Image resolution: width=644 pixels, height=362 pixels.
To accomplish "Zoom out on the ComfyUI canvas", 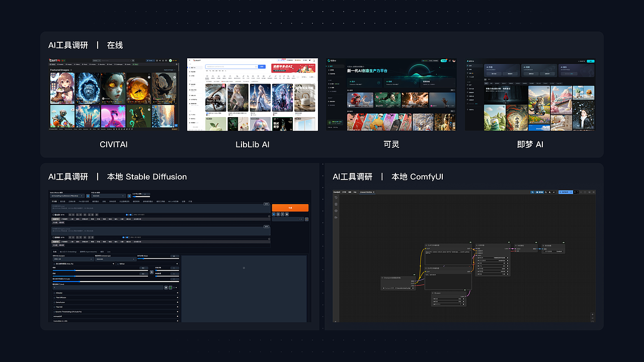I will pyautogui.click(x=593, y=318).
